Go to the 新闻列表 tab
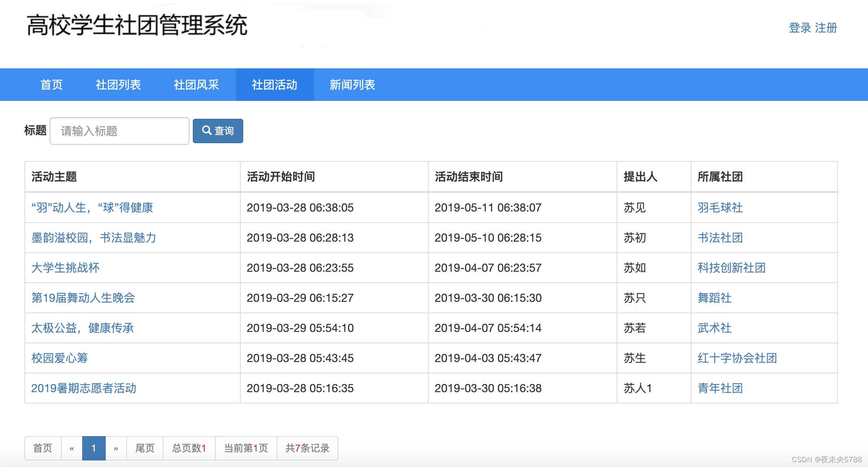Image resolution: width=868 pixels, height=467 pixels. click(352, 85)
